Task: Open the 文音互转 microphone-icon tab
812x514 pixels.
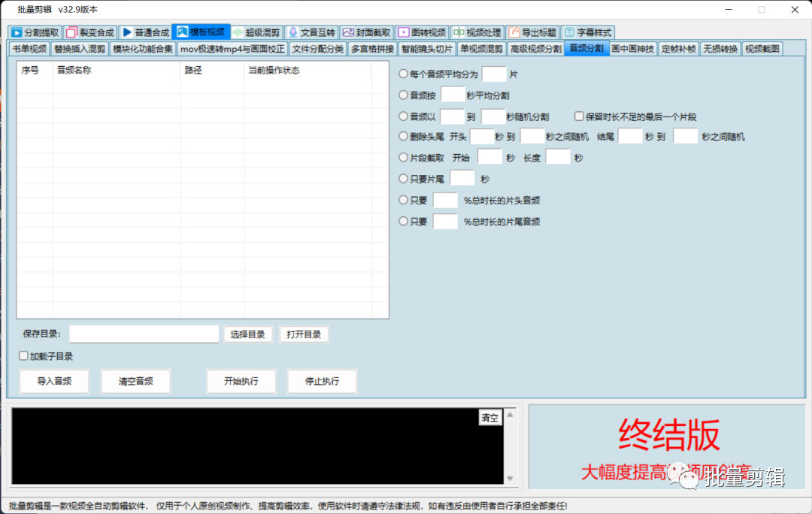Action: pos(312,32)
